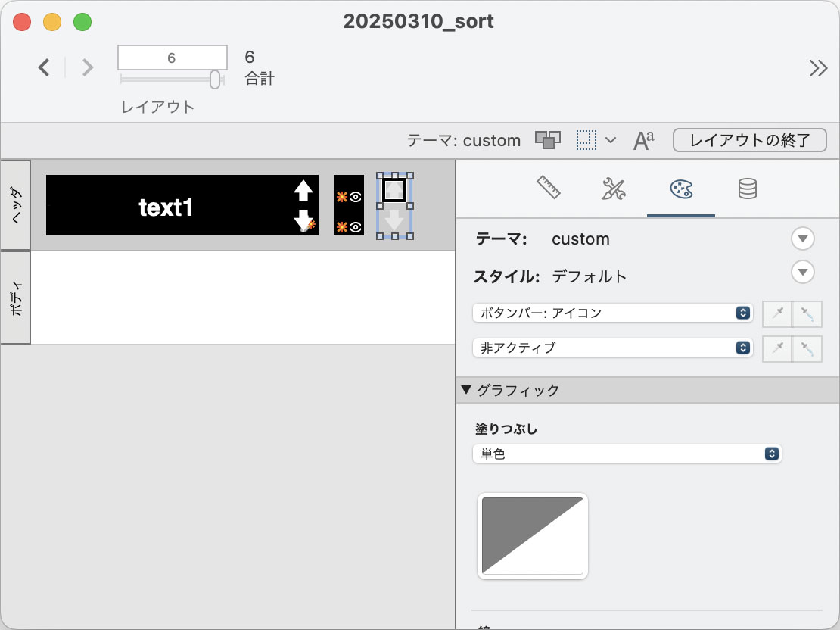
Task: Open the 塗りつぶし 単色 dropdown
Action: 627,454
